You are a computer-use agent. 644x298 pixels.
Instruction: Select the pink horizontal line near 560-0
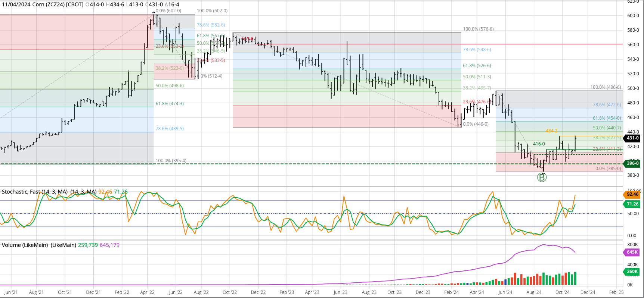(542, 44)
